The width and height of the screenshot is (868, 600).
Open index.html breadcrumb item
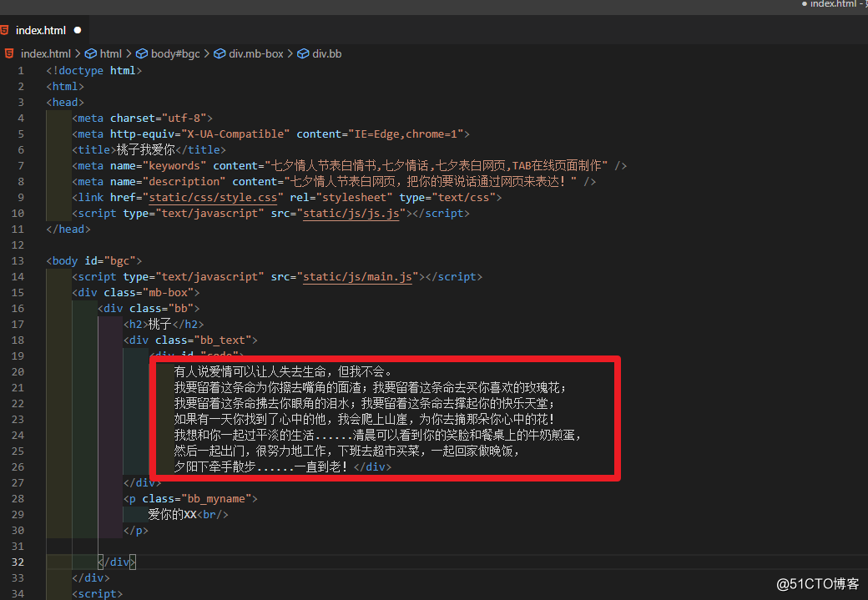45,53
